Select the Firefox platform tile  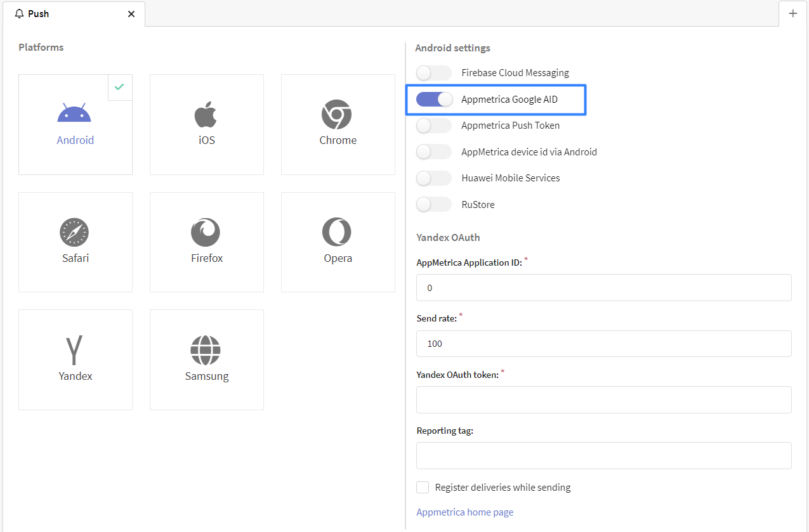click(207, 242)
